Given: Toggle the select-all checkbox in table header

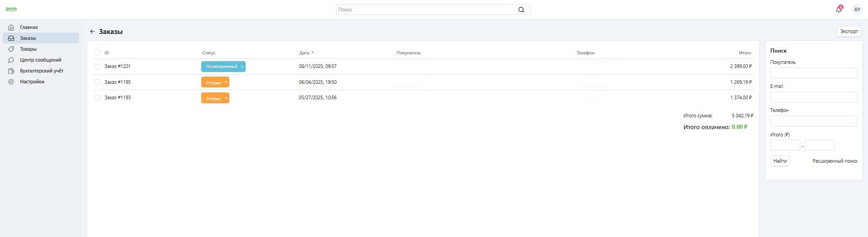Looking at the screenshot, I should coord(97,53).
